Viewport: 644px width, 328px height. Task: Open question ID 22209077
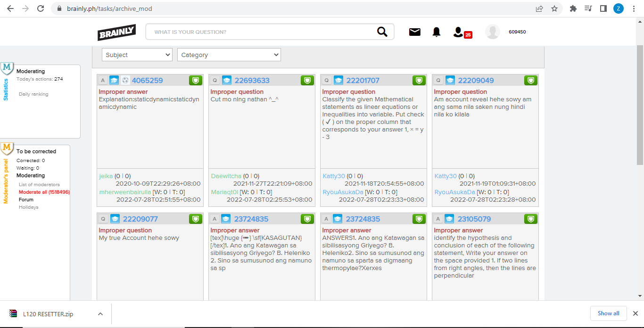pyautogui.click(x=140, y=219)
